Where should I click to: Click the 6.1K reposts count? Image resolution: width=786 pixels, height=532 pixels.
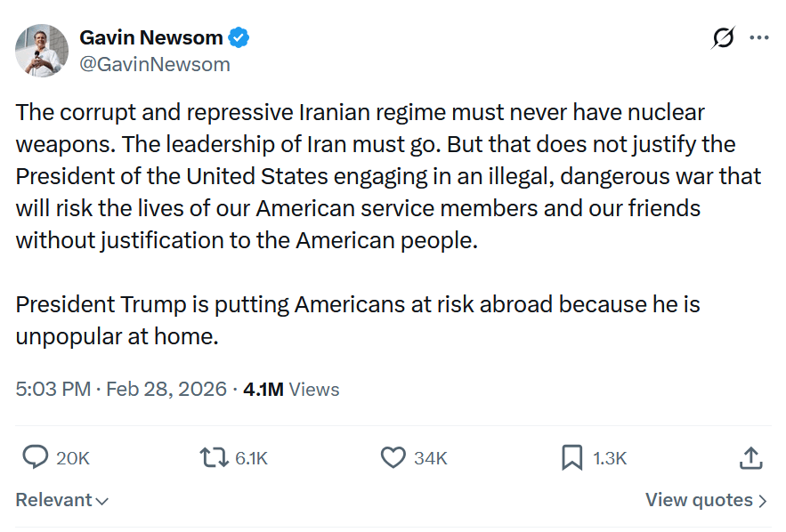(x=251, y=458)
